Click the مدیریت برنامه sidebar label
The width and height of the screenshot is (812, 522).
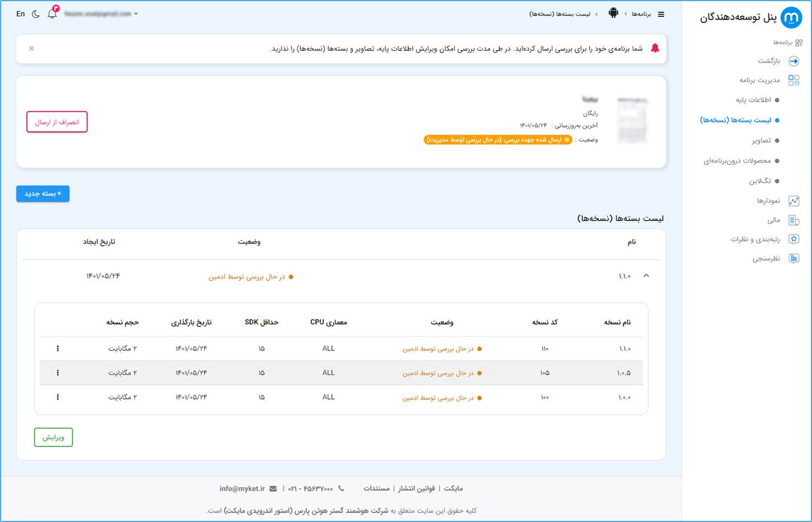click(x=760, y=80)
